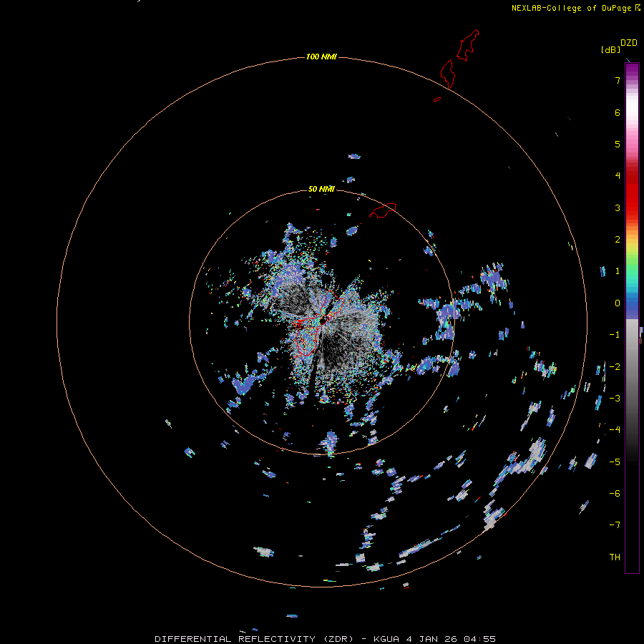Click the -3 dB value on scale
644x644 pixels.
click(x=615, y=399)
